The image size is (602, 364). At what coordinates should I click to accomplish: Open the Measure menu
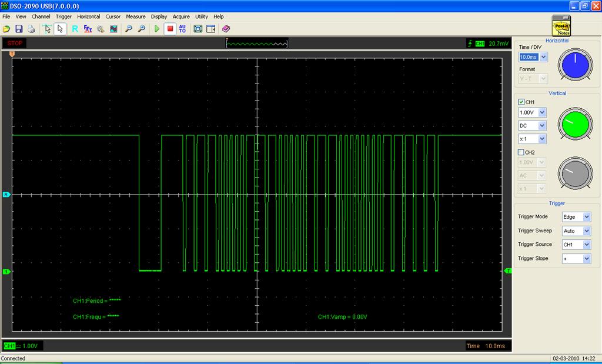(136, 16)
